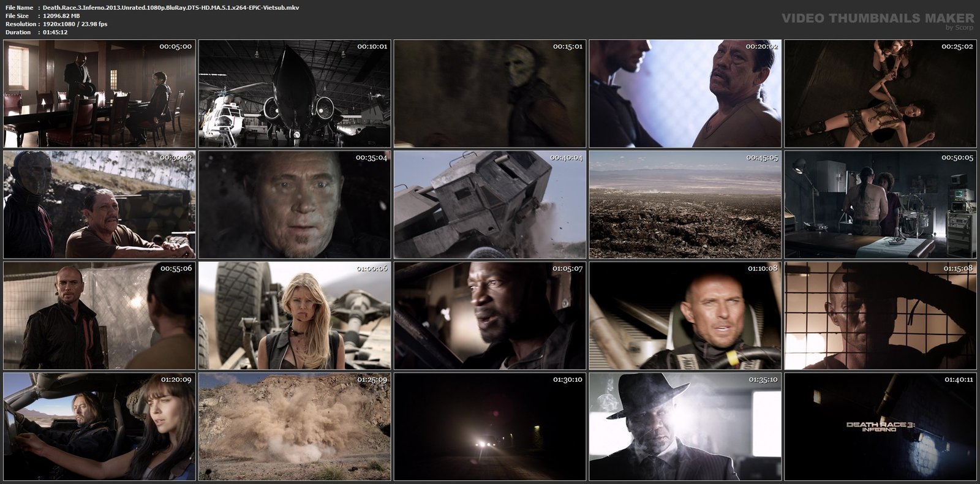This screenshot has height=484, width=980.
Task: Pick the frame stamped 01:35:10
Action: click(685, 426)
